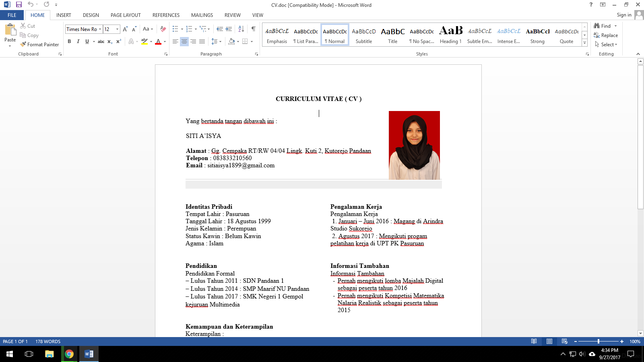Image resolution: width=644 pixels, height=362 pixels.
Task: Click the vertical scrollbar thumb
Action: (x=640, y=137)
